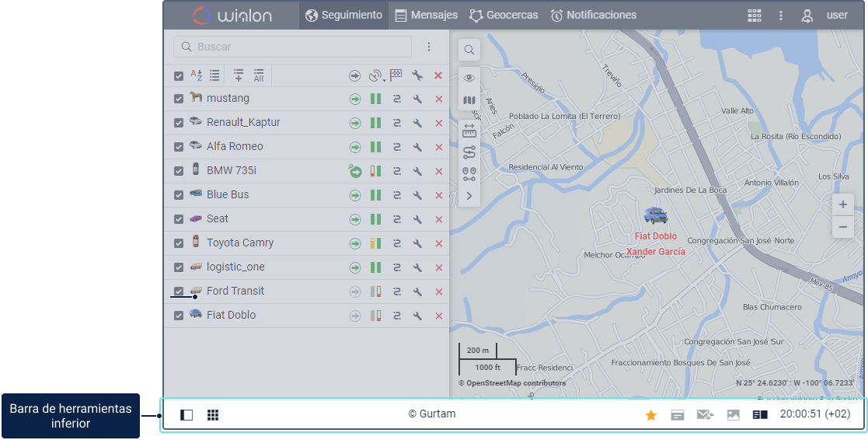Zoom out the map with minus button
The height and width of the screenshot is (440, 868).
842,227
